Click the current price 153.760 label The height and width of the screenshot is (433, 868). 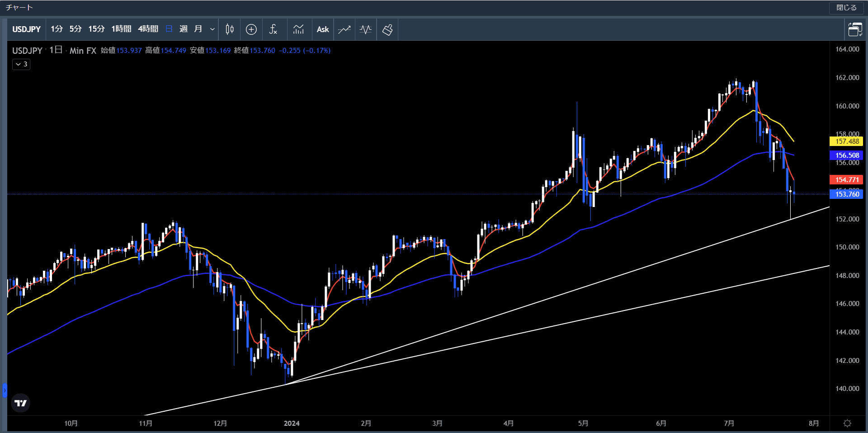[847, 194]
